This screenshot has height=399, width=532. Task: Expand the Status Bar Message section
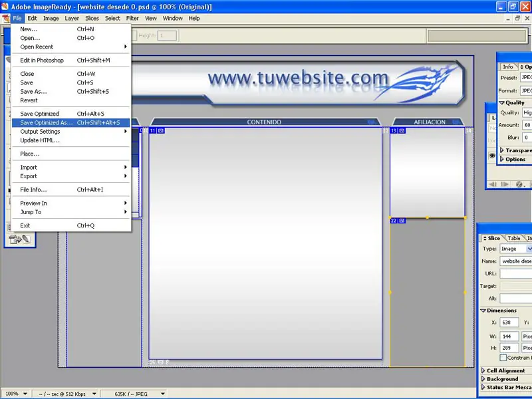click(483, 387)
